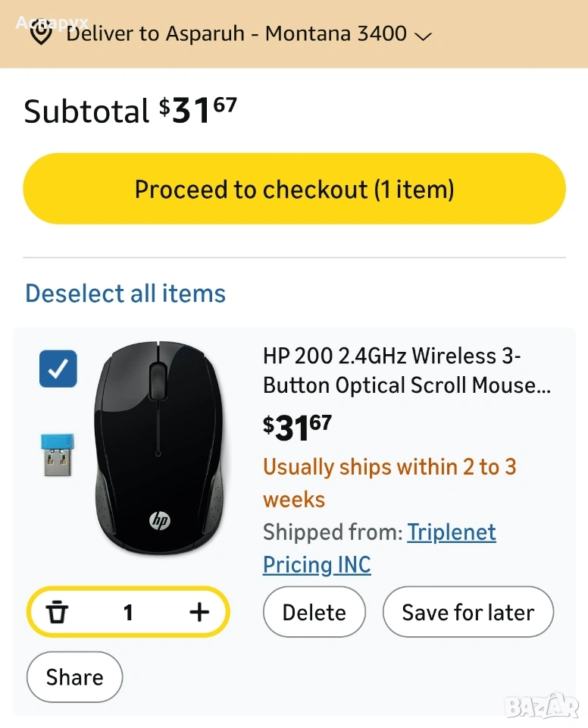This screenshot has width=588, height=728.
Task: Share the HP mouse item
Action: 74,677
